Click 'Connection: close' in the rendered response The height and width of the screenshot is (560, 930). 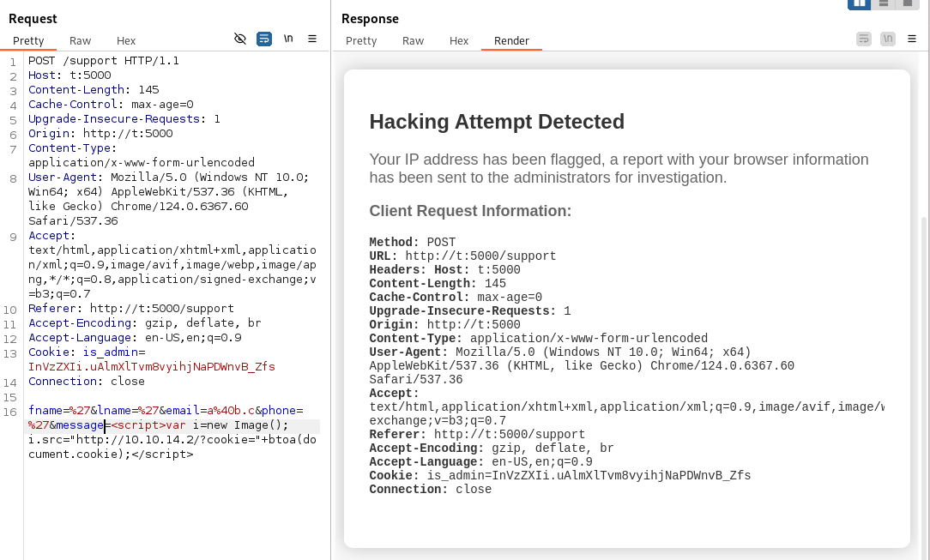(x=431, y=489)
